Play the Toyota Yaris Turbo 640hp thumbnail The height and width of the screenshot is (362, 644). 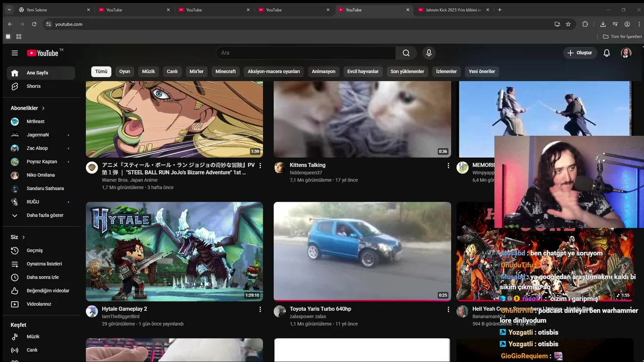pos(362,251)
